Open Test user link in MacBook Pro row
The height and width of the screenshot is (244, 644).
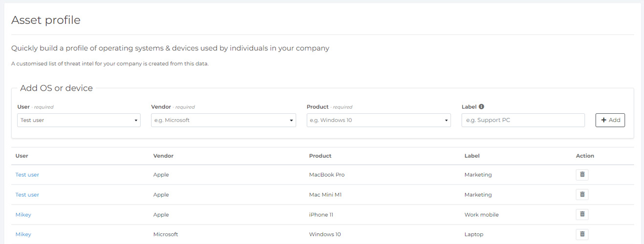coord(27,175)
